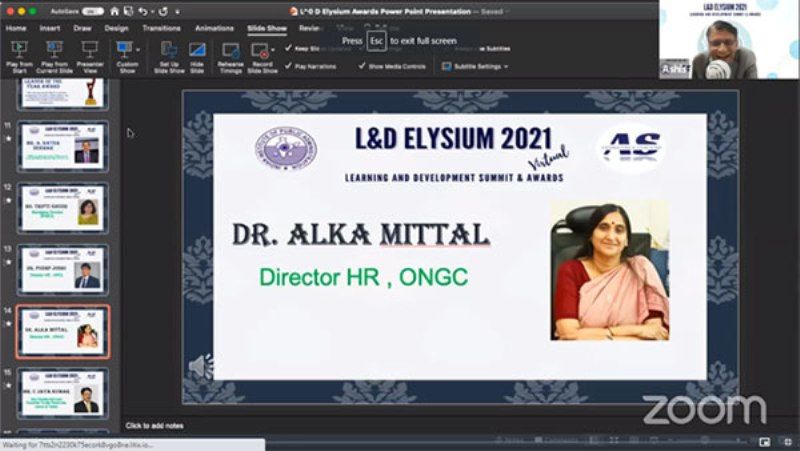The width and height of the screenshot is (800, 451).
Task: Toggle the Keep Slides Updated checkbox
Action: (x=289, y=48)
